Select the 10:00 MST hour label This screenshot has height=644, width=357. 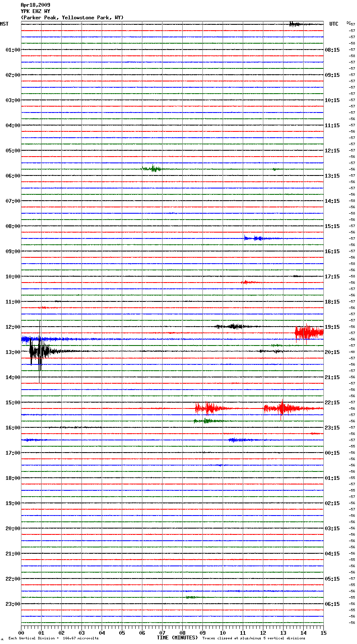tap(13, 277)
